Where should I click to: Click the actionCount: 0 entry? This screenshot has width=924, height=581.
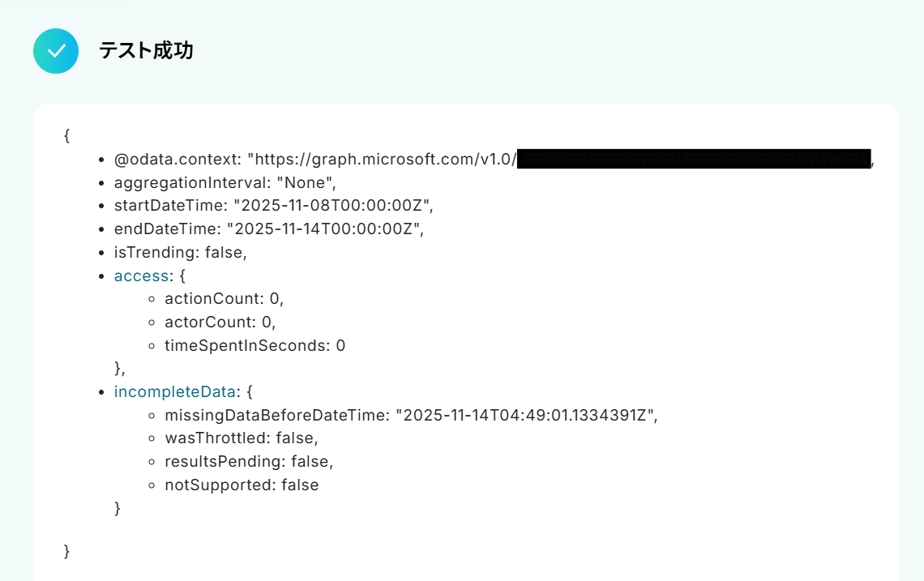(224, 299)
